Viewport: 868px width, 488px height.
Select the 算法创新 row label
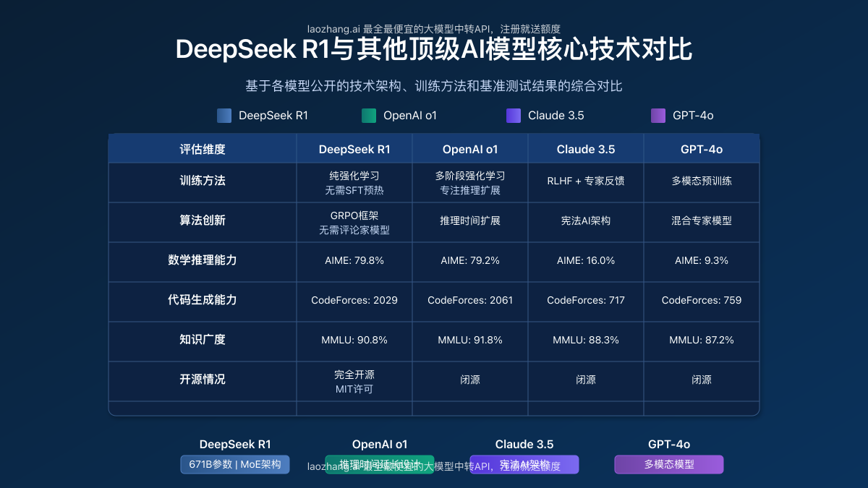pyautogui.click(x=203, y=221)
